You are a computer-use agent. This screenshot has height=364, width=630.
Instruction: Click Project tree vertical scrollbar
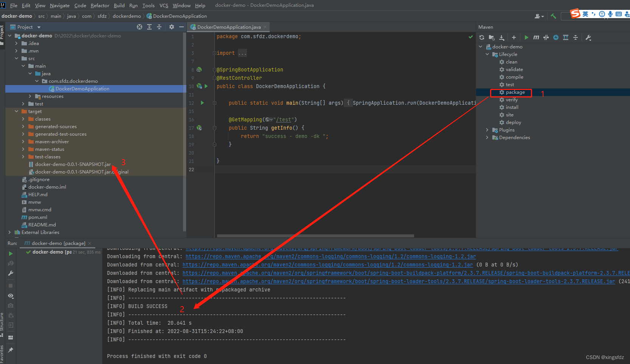pos(184,132)
